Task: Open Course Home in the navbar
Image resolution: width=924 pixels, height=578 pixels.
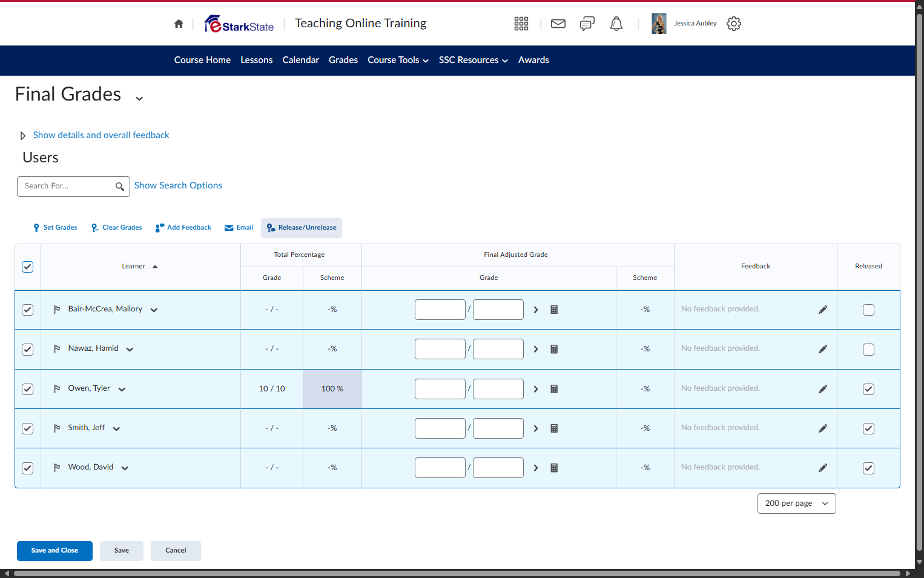Action: click(202, 60)
